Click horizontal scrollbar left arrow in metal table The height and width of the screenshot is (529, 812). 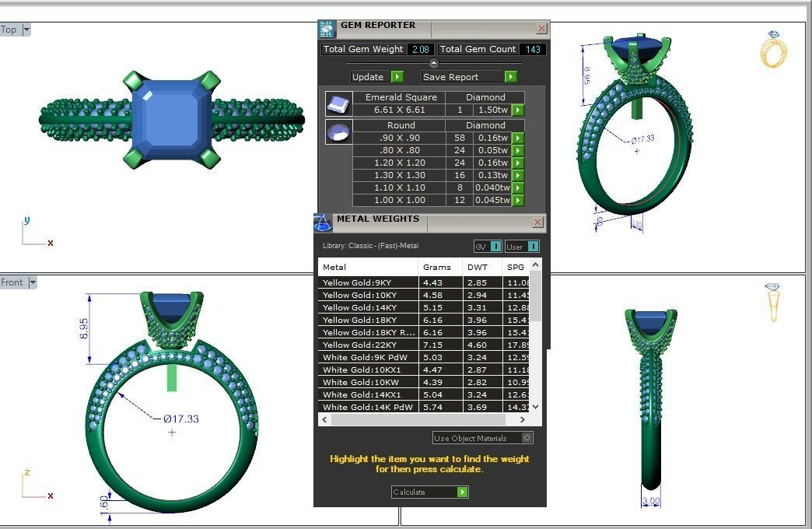pyautogui.click(x=324, y=419)
